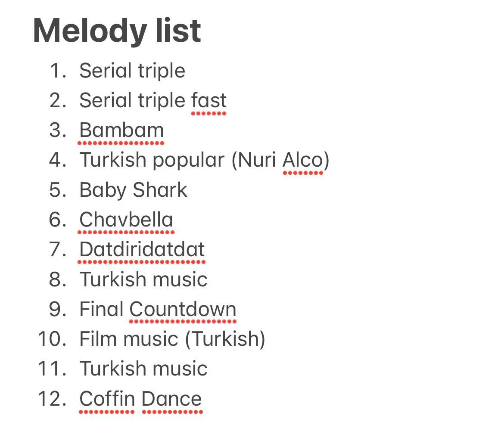The height and width of the screenshot is (447, 504).
Task: Click the word "Nuri" in item 4
Action: pos(257,160)
